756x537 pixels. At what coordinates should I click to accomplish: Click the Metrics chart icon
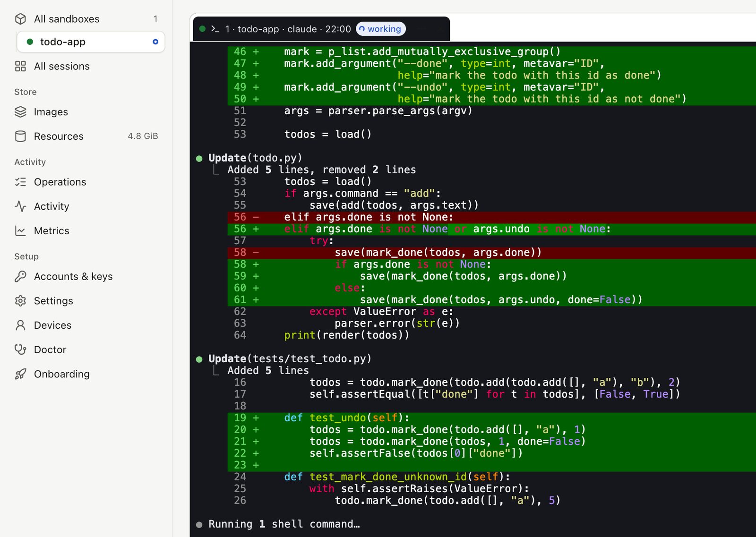click(20, 230)
